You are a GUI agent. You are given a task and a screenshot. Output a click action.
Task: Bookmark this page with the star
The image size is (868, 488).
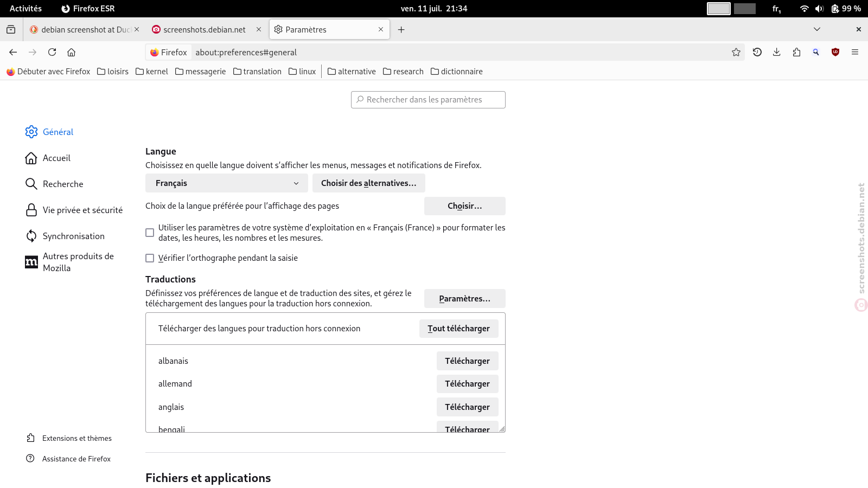click(x=736, y=52)
